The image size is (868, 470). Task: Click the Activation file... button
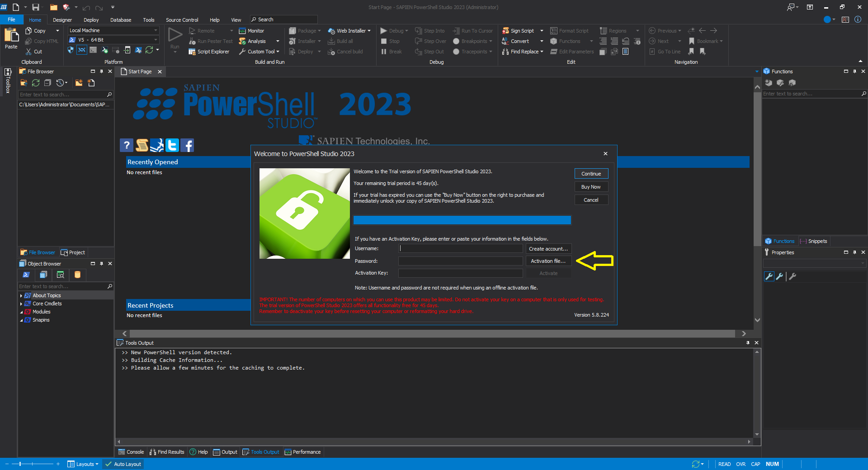pos(548,261)
